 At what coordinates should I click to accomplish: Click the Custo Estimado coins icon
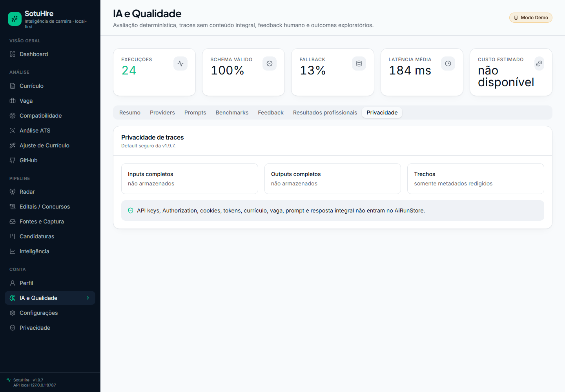(x=539, y=64)
